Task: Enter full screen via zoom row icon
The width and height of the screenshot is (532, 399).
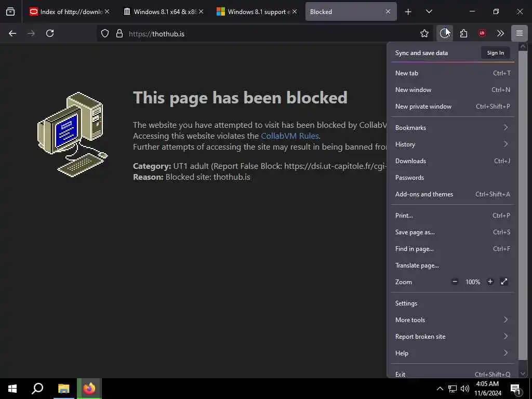Action: click(504, 282)
